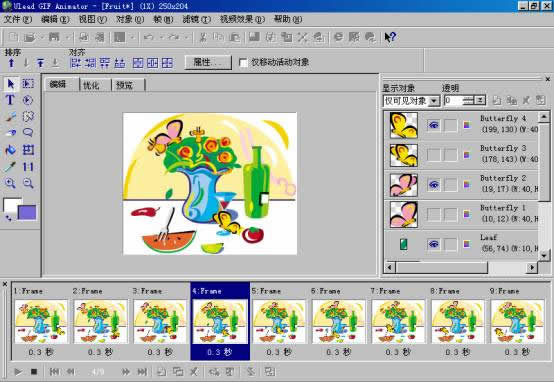Toggle lock box for Butterfly 4

click(450, 125)
